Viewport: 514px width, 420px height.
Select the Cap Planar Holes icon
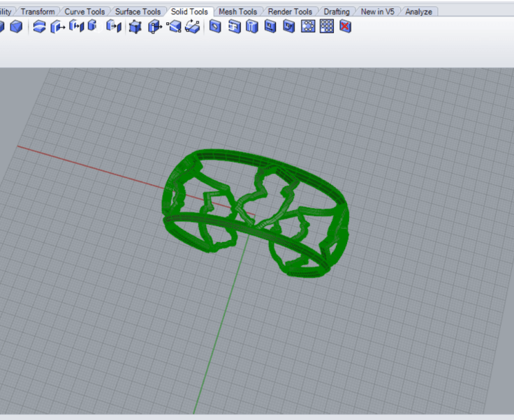(40, 27)
